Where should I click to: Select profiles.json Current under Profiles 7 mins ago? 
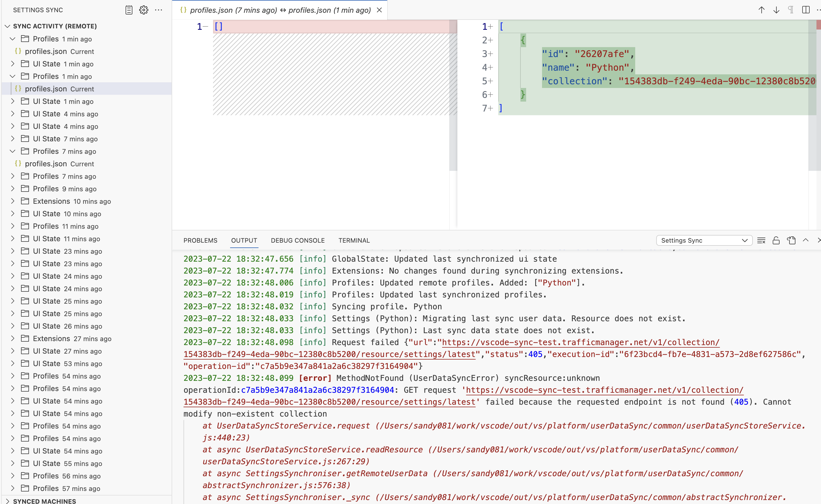click(x=59, y=164)
